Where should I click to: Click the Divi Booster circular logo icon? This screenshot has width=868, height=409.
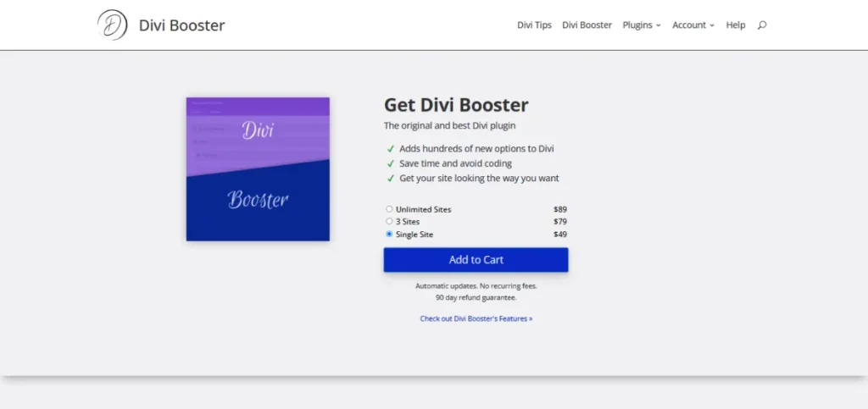[113, 25]
